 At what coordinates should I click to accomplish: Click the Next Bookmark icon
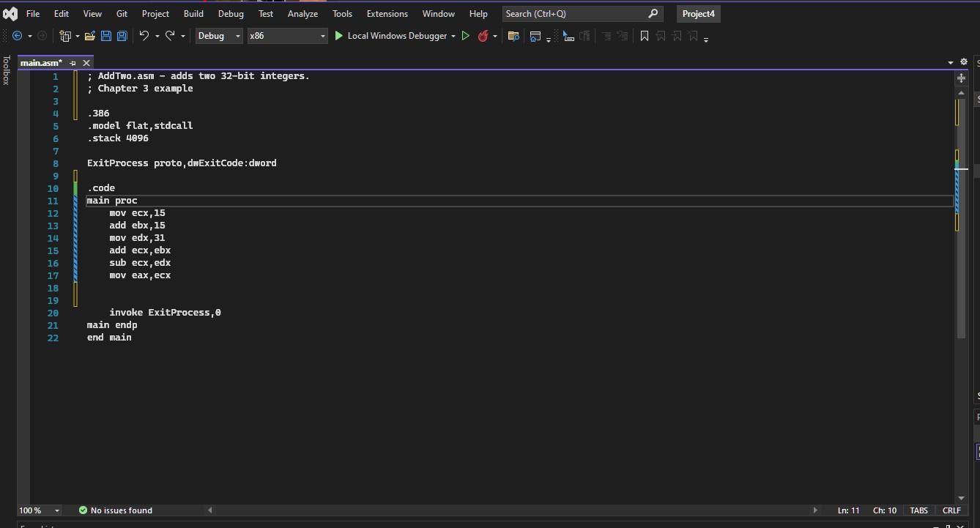coord(677,34)
